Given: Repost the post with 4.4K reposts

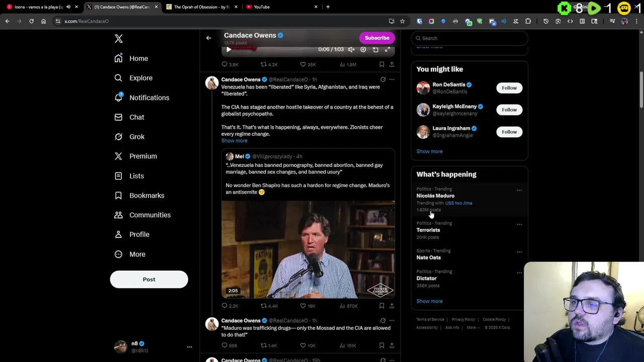Looking at the screenshot, I should pos(269,306).
